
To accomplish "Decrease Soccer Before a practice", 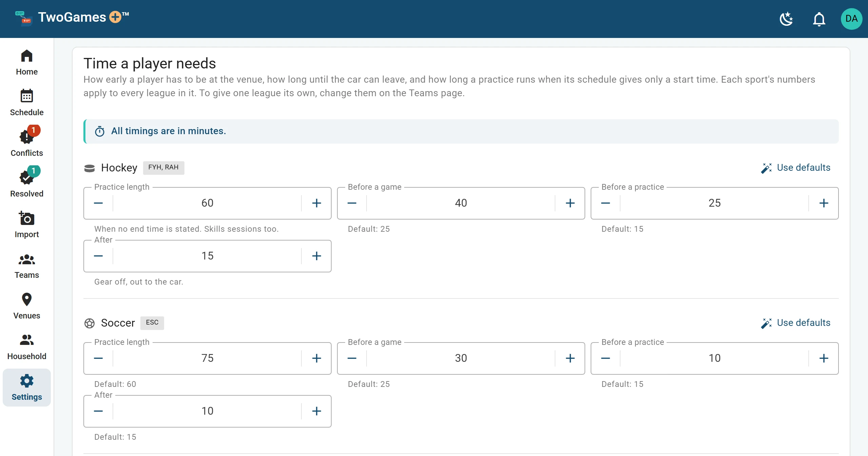I will tap(606, 358).
